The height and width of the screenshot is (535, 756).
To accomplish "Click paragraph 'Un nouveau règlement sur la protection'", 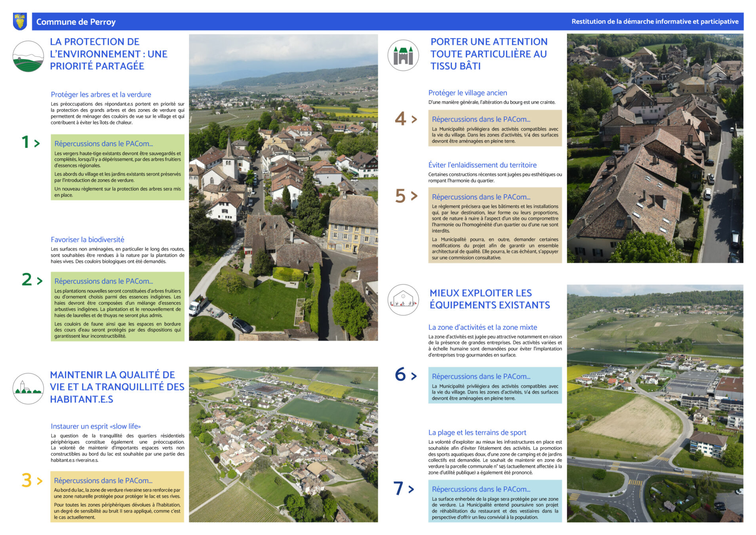I will [x=118, y=192].
